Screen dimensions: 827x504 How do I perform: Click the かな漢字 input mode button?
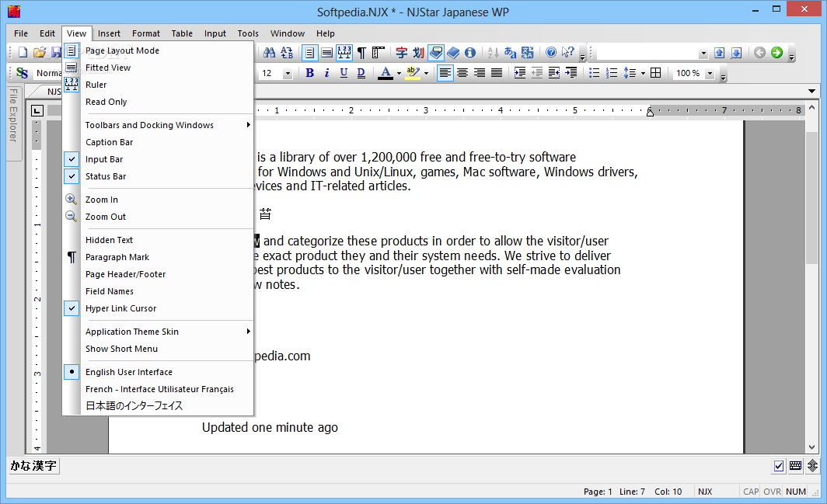tap(33, 465)
